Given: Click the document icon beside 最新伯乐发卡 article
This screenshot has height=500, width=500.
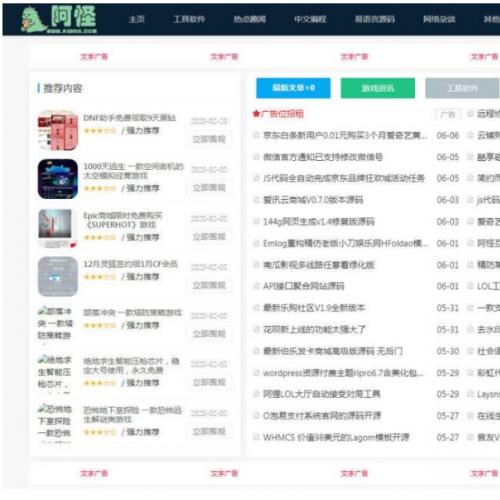Looking at the screenshot, I should tap(256, 351).
